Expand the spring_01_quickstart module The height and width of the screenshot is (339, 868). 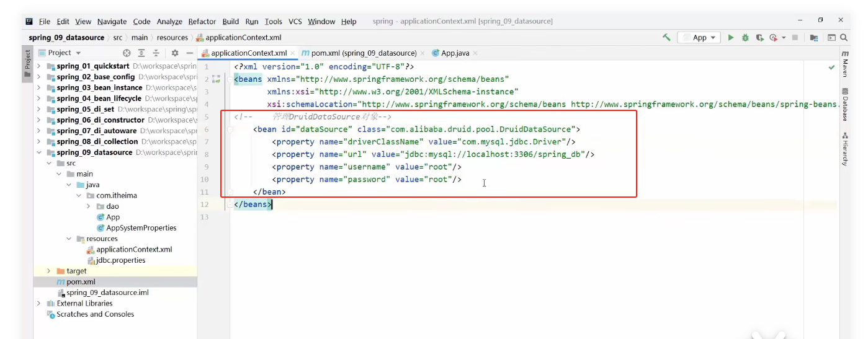pyautogui.click(x=39, y=66)
